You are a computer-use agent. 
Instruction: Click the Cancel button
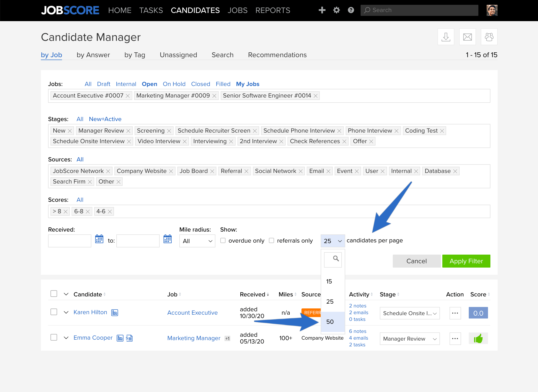coord(417,261)
